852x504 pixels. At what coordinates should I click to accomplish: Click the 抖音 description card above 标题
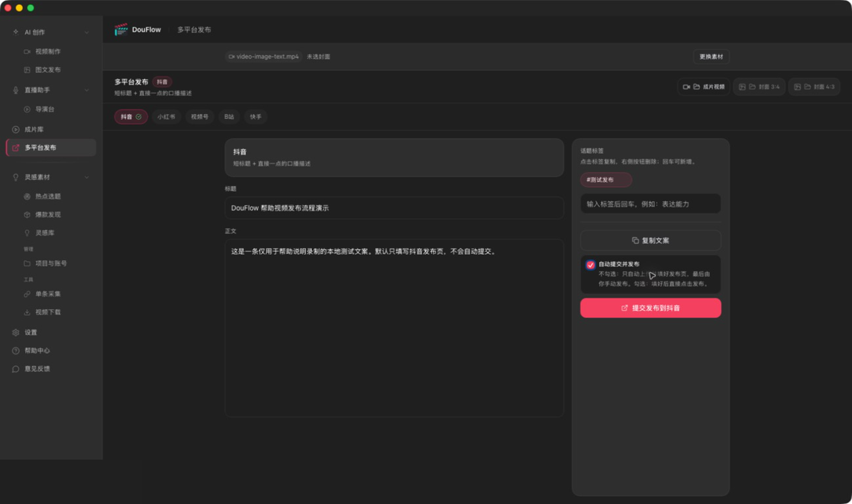click(x=394, y=158)
